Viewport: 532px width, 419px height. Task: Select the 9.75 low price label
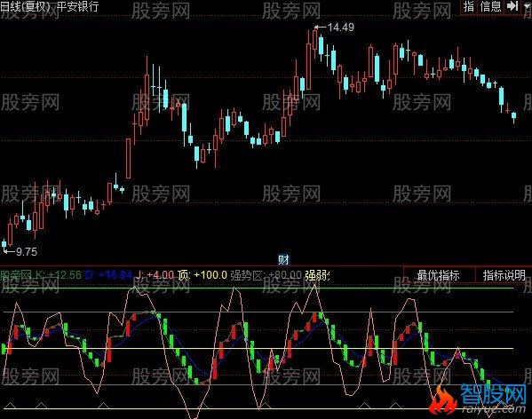pyautogui.click(x=27, y=252)
